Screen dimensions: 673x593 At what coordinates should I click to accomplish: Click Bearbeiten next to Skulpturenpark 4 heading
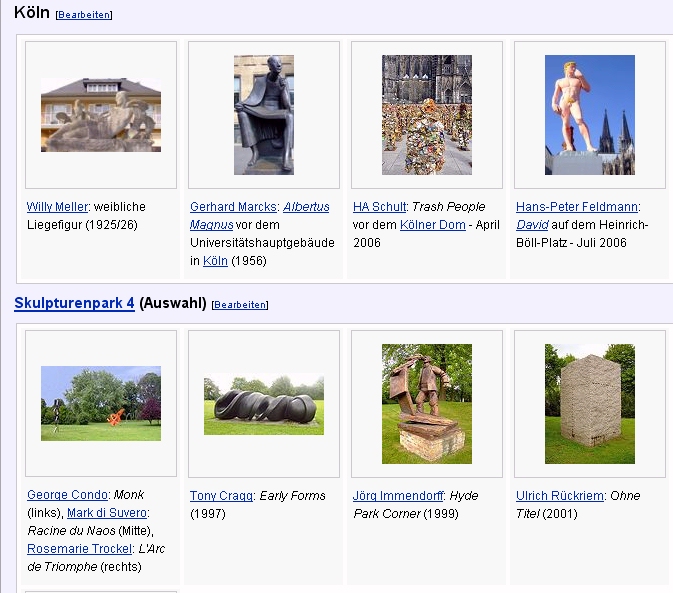click(x=240, y=304)
